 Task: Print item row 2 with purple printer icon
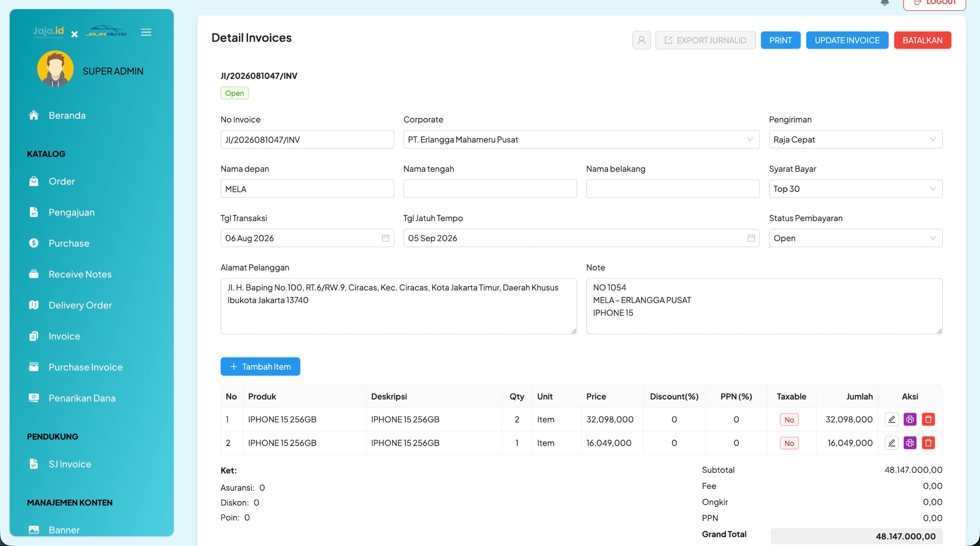tap(910, 443)
